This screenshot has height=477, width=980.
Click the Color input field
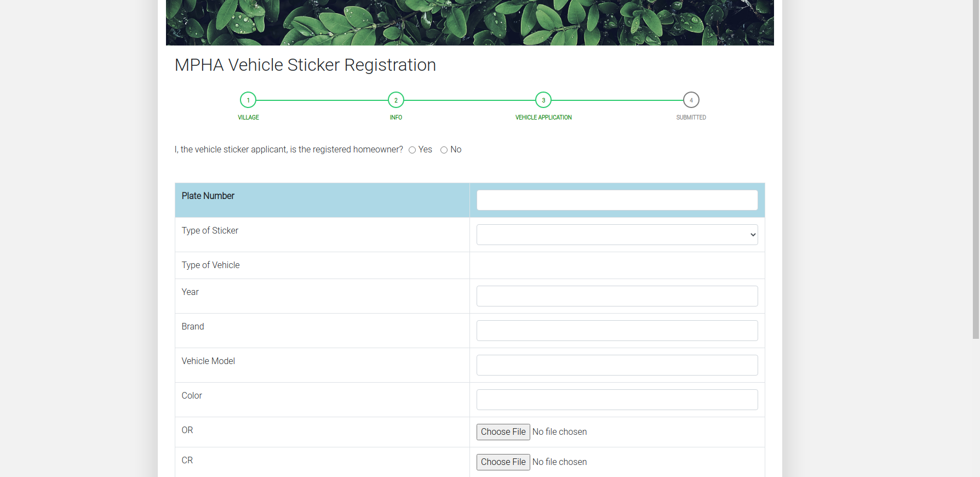click(x=617, y=400)
